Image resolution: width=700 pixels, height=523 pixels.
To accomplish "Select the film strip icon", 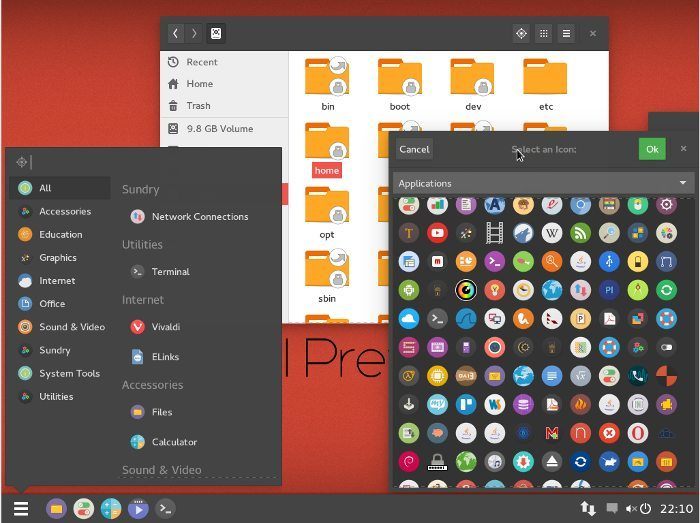I will pyautogui.click(x=494, y=232).
